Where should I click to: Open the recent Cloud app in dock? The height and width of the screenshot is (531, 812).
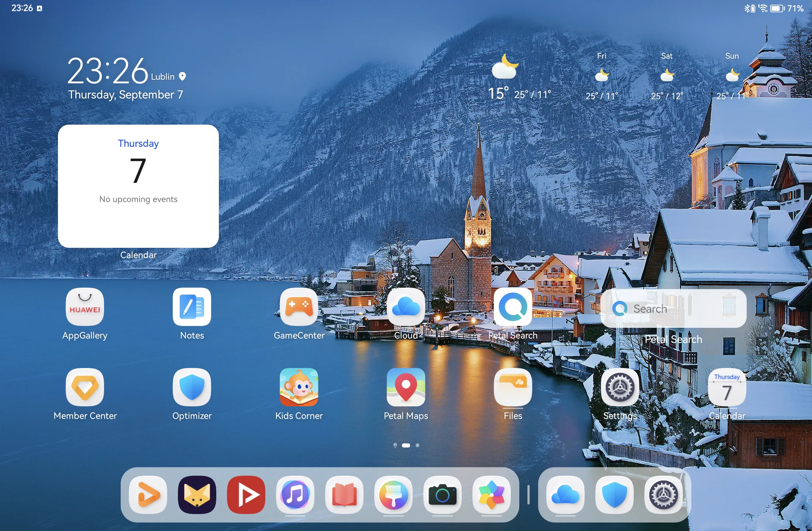pyautogui.click(x=565, y=495)
